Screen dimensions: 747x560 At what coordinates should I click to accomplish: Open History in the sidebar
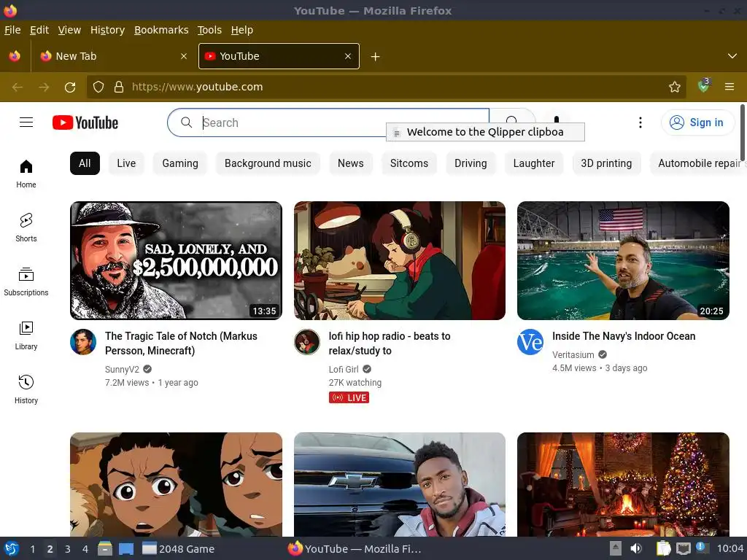click(x=26, y=389)
